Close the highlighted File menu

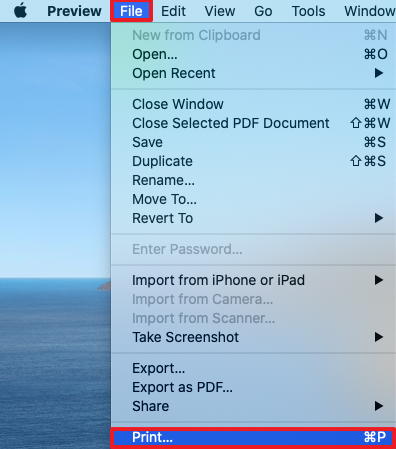click(131, 11)
